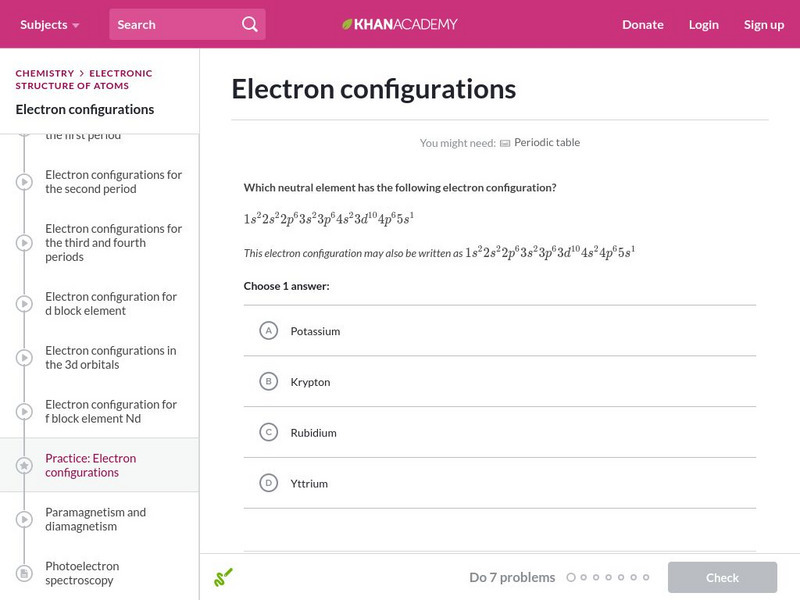The width and height of the screenshot is (800, 600).
Task: Click the green streak hint icon
Action: (223, 577)
